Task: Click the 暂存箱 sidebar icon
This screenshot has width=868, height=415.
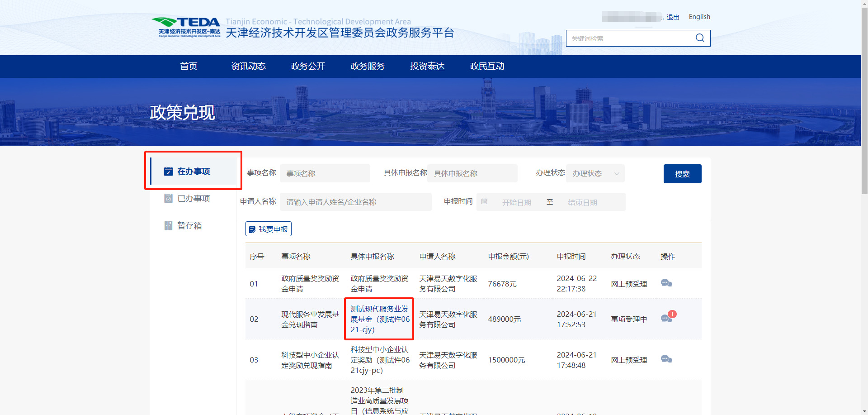Action: pos(168,225)
